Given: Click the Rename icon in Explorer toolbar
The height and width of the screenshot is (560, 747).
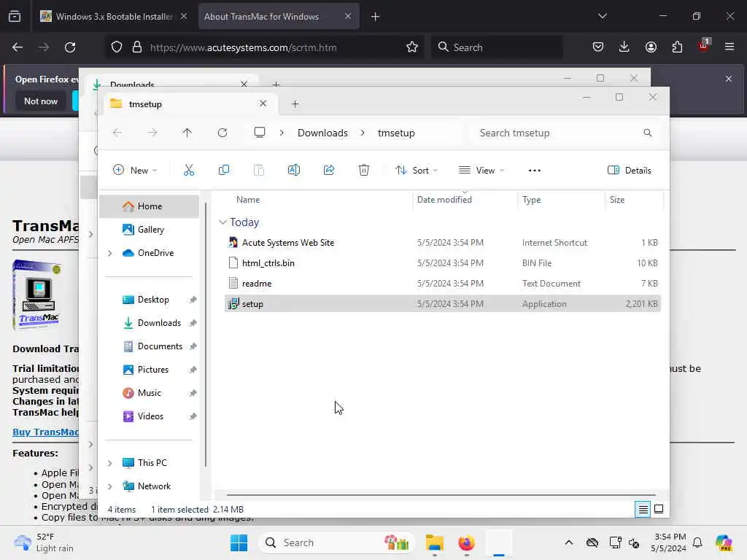Looking at the screenshot, I should click(x=293, y=170).
